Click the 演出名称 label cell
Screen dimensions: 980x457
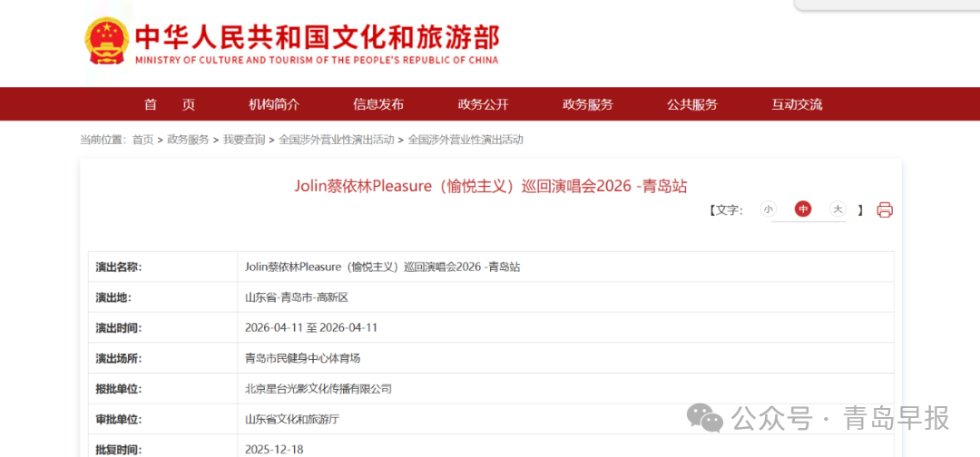[163, 267]
